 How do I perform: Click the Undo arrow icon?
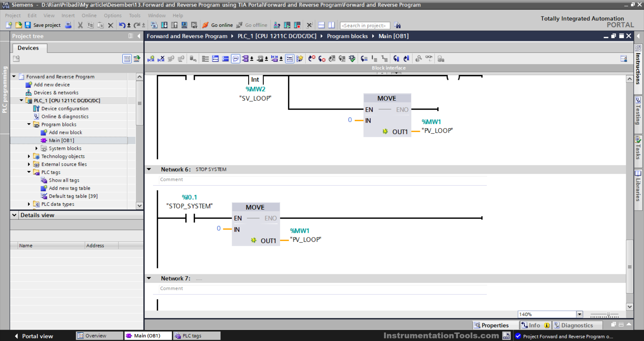(x=122, y=25)
